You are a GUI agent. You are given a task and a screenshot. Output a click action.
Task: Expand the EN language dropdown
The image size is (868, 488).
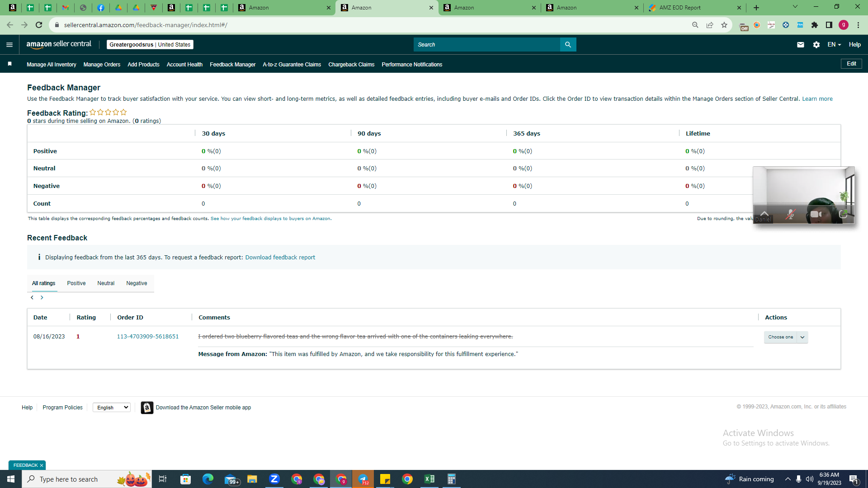(x=834, y=45)
